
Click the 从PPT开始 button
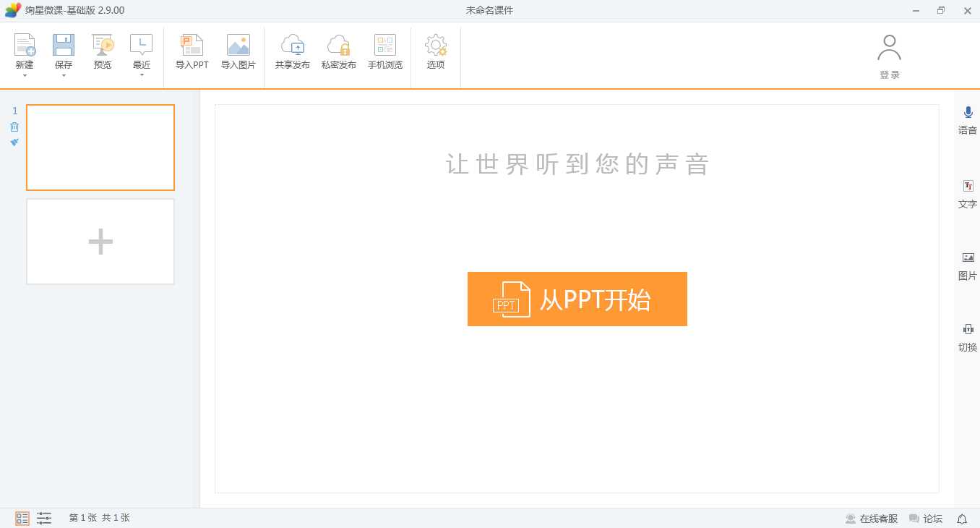(x=577, y=299)
